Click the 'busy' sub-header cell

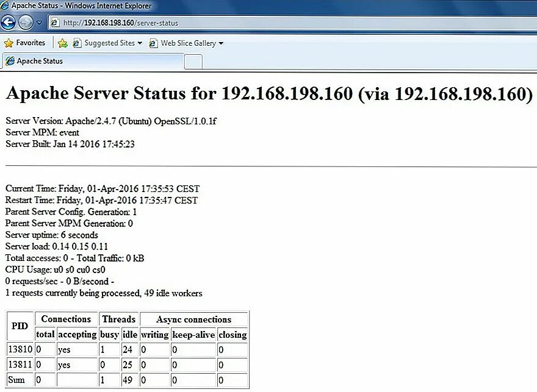pyautogui.click(x=109, y=334)
